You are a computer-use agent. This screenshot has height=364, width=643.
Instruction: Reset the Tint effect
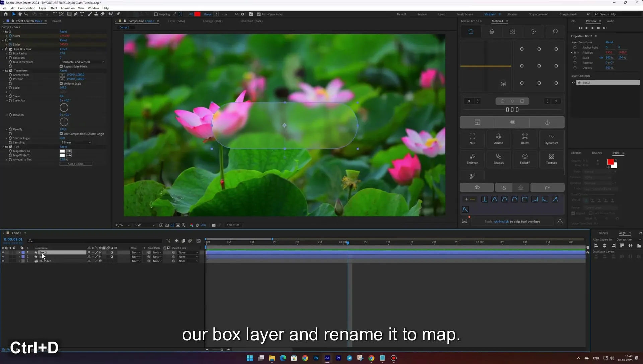[63, 147]
